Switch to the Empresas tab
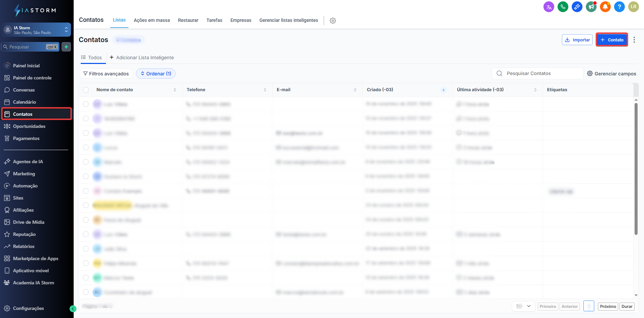This screenshot has width=644, height=318. tap(240, 20)
